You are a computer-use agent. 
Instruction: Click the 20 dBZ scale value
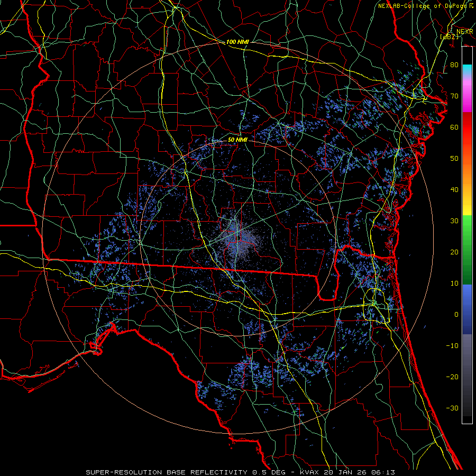tap(454, 252)
